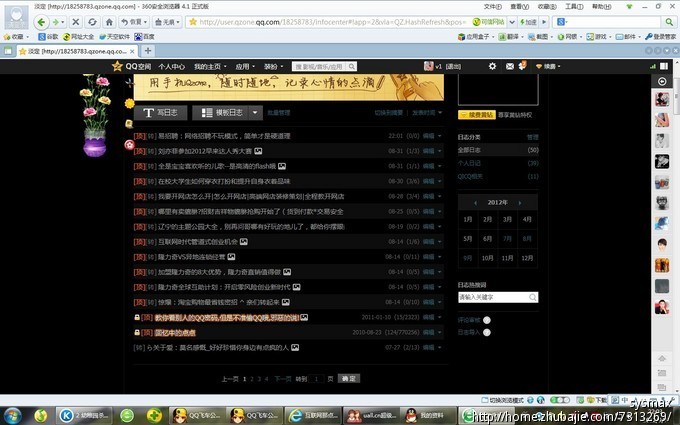Viewport: 680px width, 425px height.
Task: Open Qzone settings gear icon
Action: [x=492, y=66]
